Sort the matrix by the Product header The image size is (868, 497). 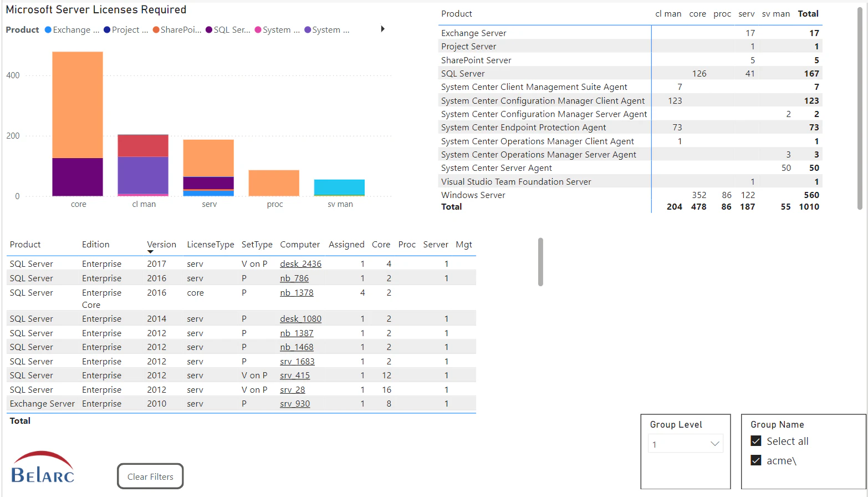(x=456, y=13)
